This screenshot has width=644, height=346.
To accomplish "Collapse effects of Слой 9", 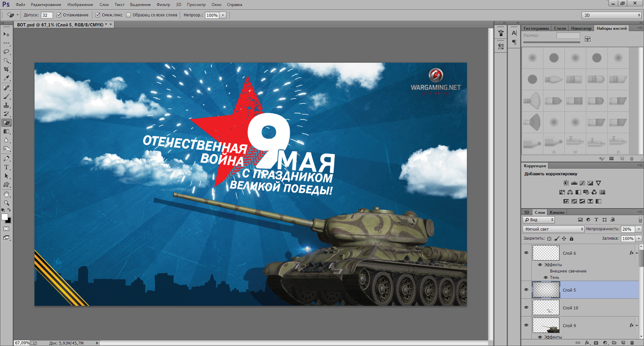I will 637,325.
